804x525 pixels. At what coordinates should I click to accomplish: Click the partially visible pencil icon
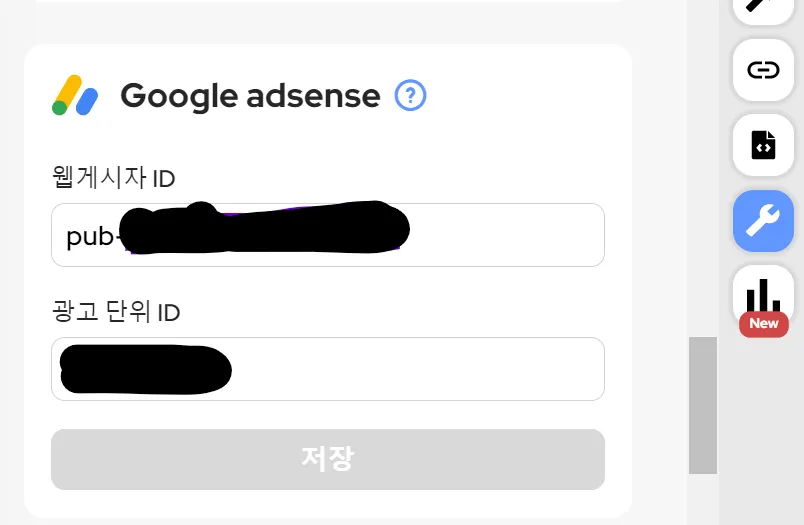coord(763,8)
